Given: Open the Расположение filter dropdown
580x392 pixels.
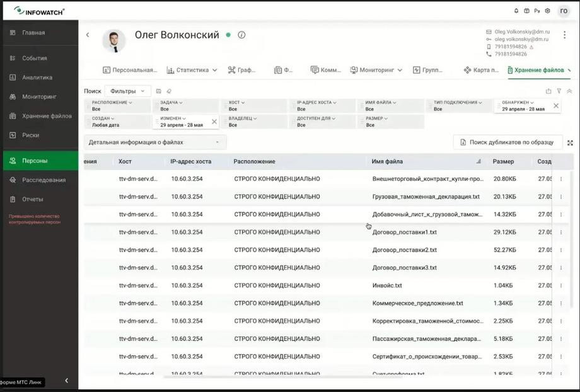Looking at the screenshot, I should click(118, 106).
